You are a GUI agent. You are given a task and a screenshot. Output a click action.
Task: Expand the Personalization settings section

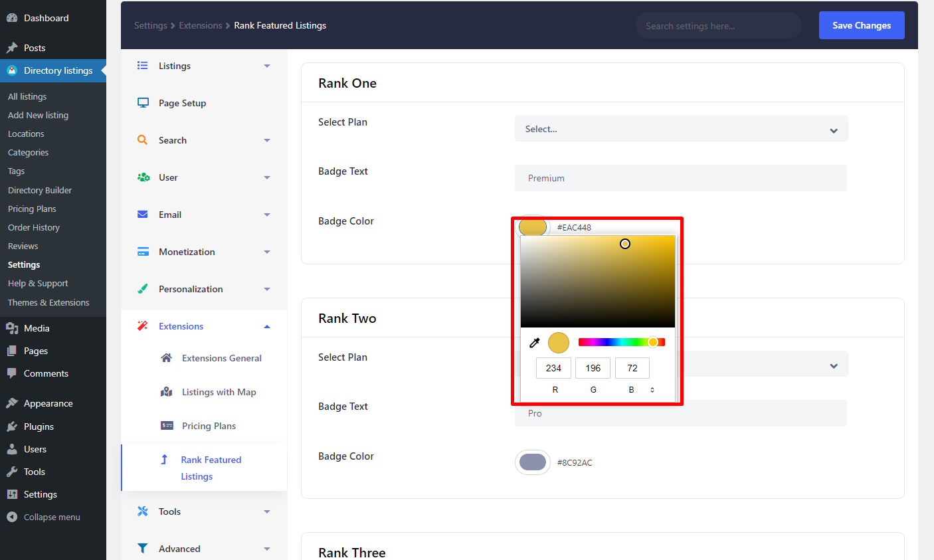(267, 289)
